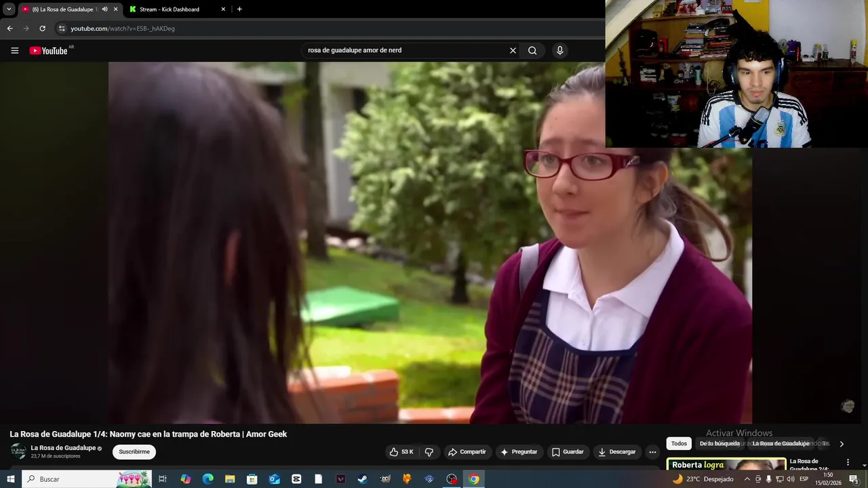Image resolution: width=868 pixels, height=488 pixels.
Task: Select the De tu búsqueda chip
Action: click(x=719, y=443)
